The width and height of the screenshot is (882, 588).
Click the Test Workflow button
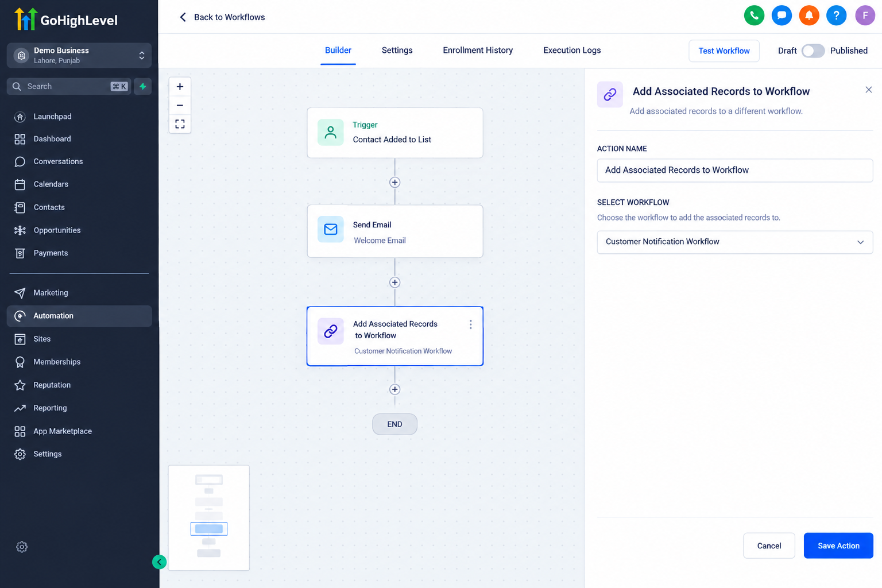coord(724,51)
